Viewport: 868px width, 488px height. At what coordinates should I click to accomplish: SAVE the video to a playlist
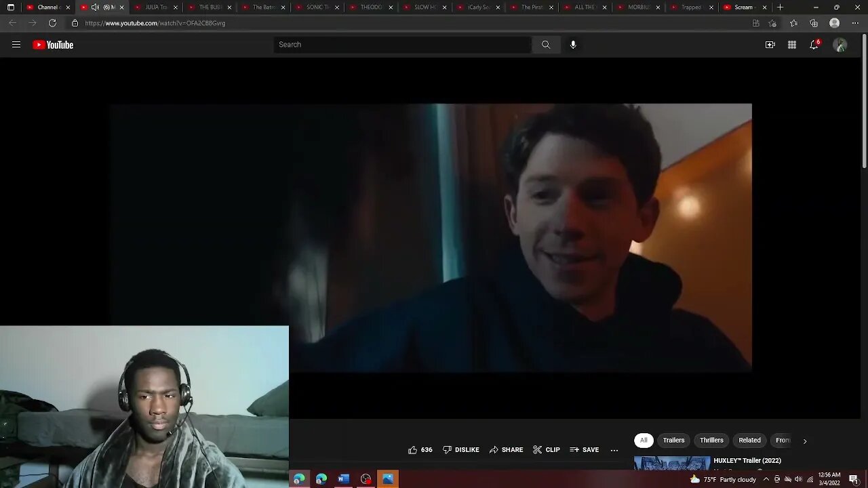(585, 450)
